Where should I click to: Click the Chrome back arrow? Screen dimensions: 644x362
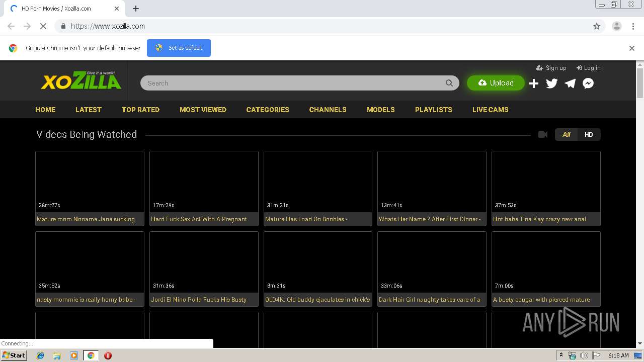pos(11,26)
